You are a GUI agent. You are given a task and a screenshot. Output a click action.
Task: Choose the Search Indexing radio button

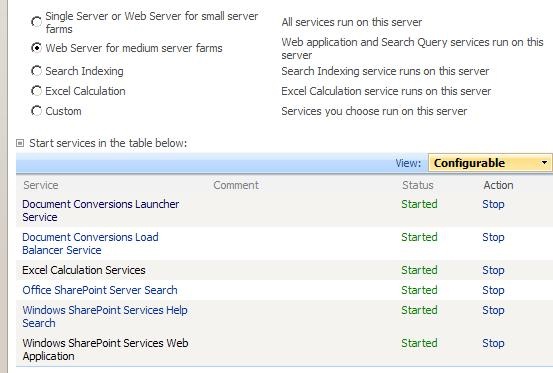(36, 71)
